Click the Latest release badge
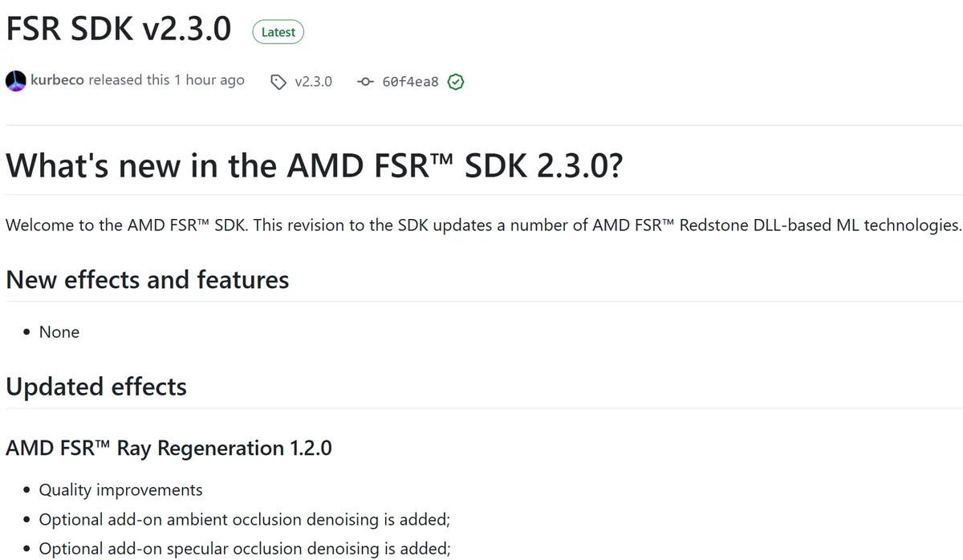This screenshot has width=963, height=560. click(278, 32)
